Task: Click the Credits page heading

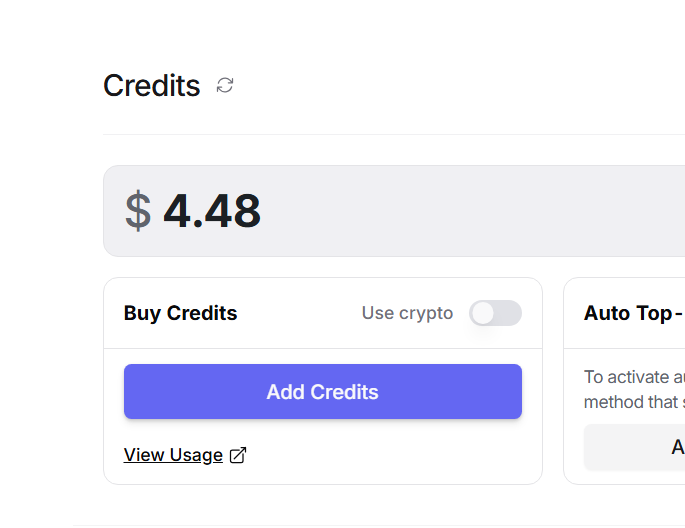Action: coord(152,86)
